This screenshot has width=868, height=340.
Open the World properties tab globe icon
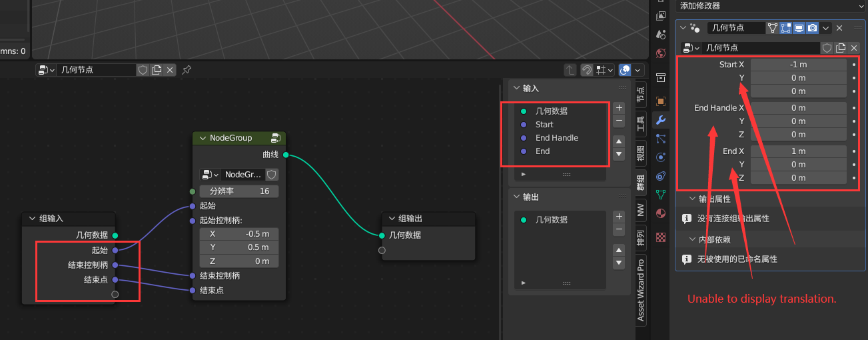click(x=661, y=53)
